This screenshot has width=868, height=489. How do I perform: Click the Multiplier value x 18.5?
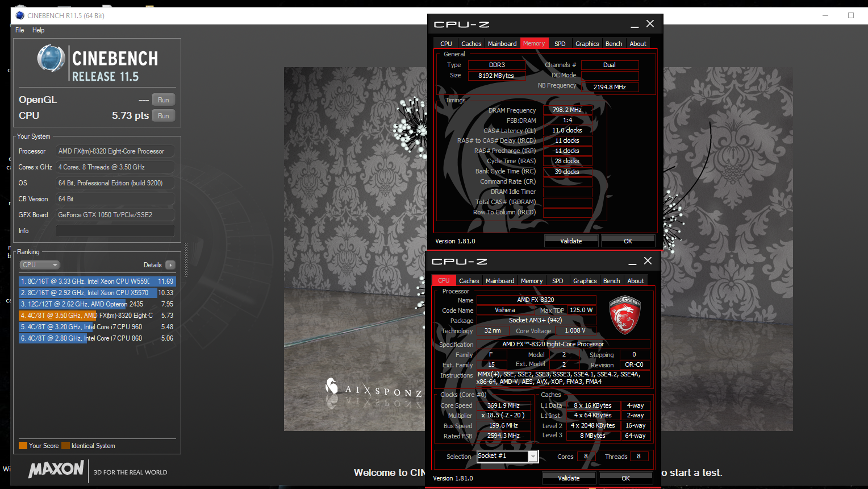(x=503, y=416)
